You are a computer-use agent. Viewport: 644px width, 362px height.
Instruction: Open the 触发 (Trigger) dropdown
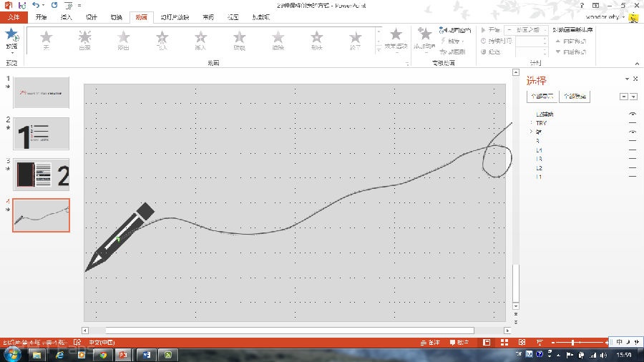tap(453, 41)
